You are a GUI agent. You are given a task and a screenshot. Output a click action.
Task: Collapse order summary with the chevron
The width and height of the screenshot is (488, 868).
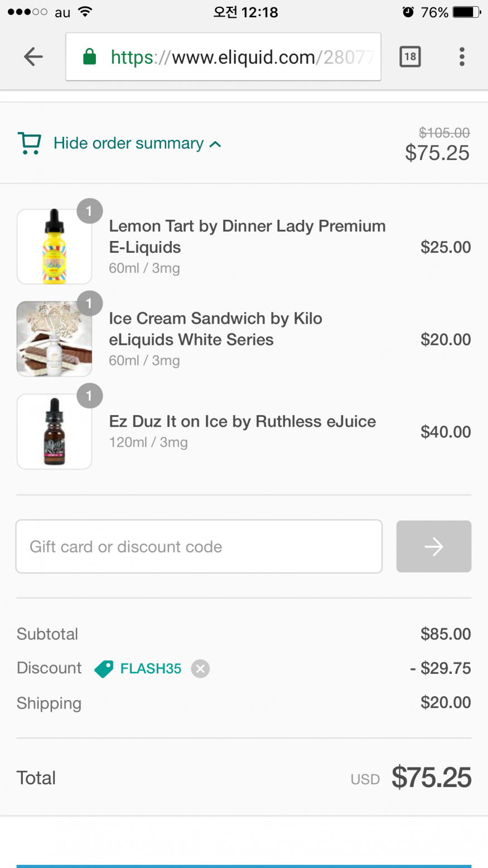click(215, 144)
